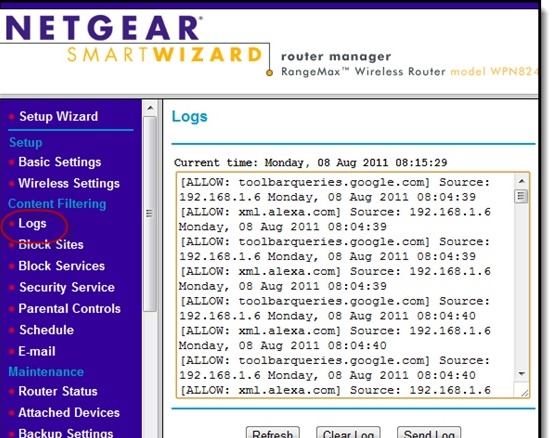This screenshot has height=438, width=555.
Task: Click the red bullet beside Schedule
Action: (12, 330)
